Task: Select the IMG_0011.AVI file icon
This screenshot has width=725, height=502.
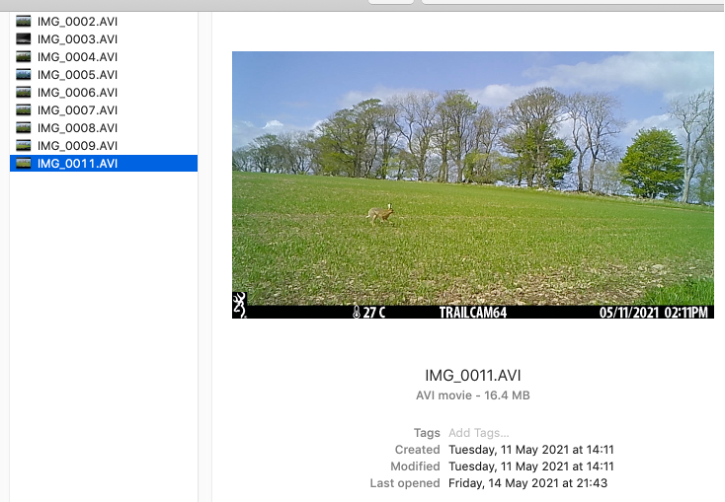Action: coord(24,163)
